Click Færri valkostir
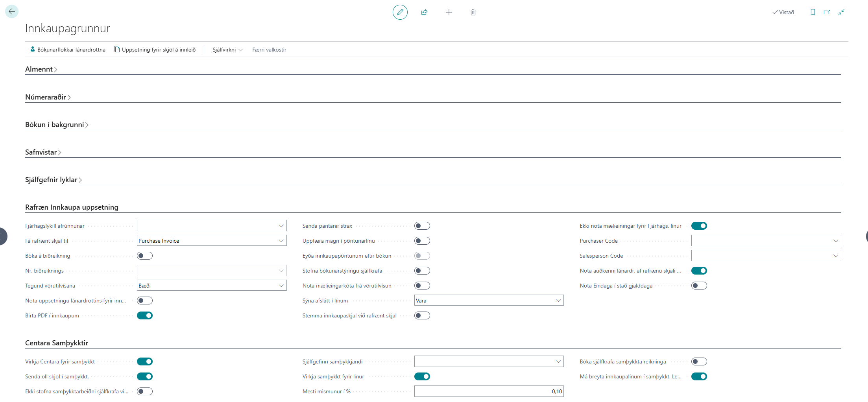Image resolution: width=868 pixels, height=402 pixels. coord(269,50)
